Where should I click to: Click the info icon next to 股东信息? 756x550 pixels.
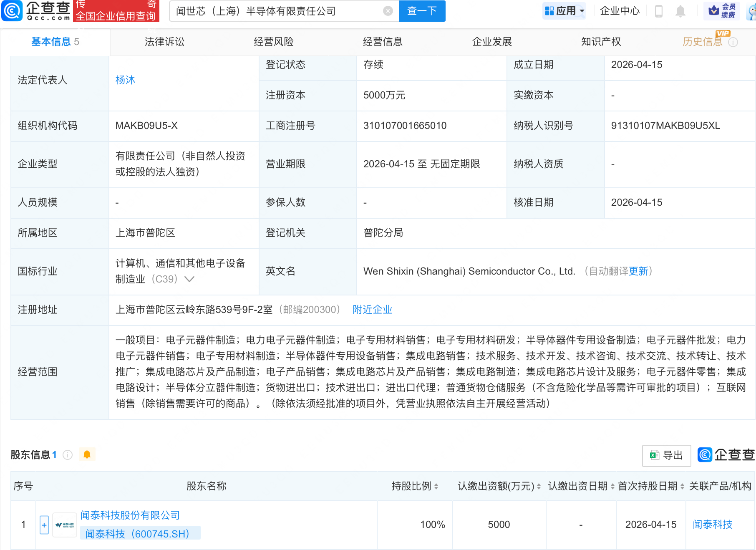pos(68,455)
